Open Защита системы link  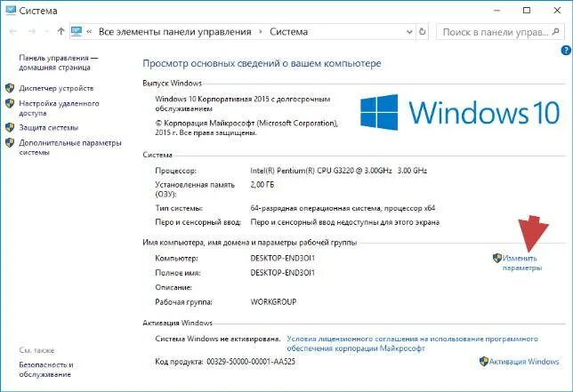(49, 127)
